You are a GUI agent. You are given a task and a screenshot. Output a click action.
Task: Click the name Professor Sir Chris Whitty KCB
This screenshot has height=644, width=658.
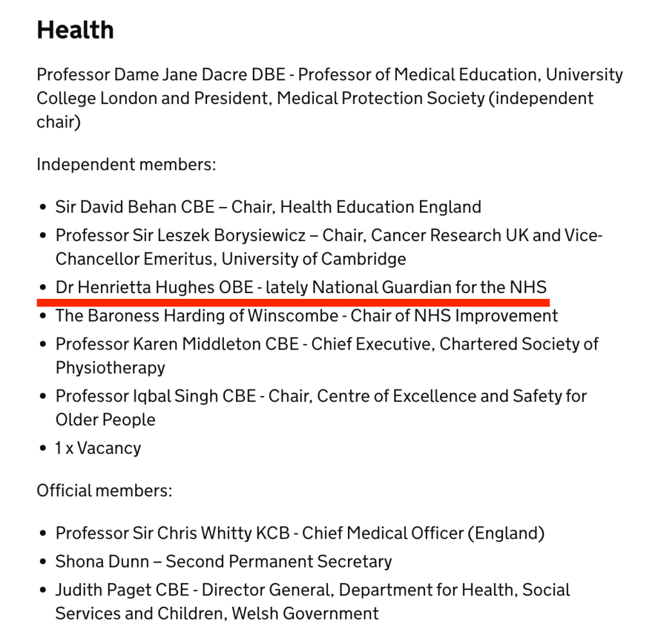(173, 533)
